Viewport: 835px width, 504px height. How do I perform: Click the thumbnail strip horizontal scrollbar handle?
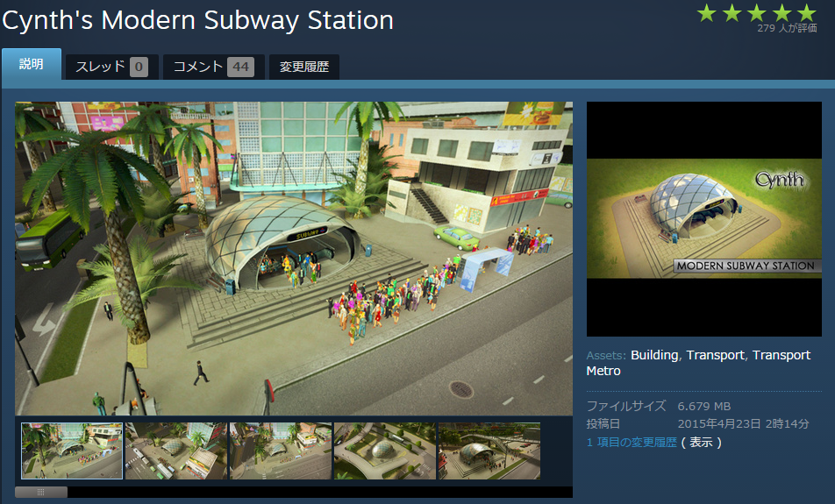[41, 493]
